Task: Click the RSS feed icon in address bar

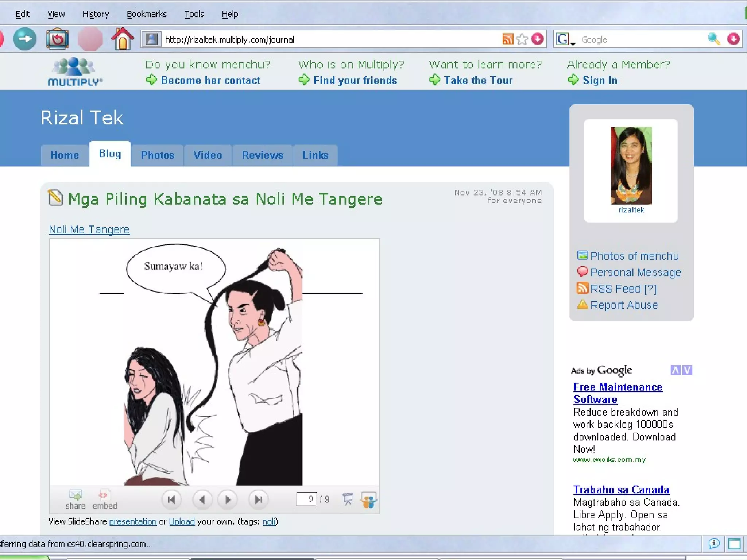Action: coord(507,39)
